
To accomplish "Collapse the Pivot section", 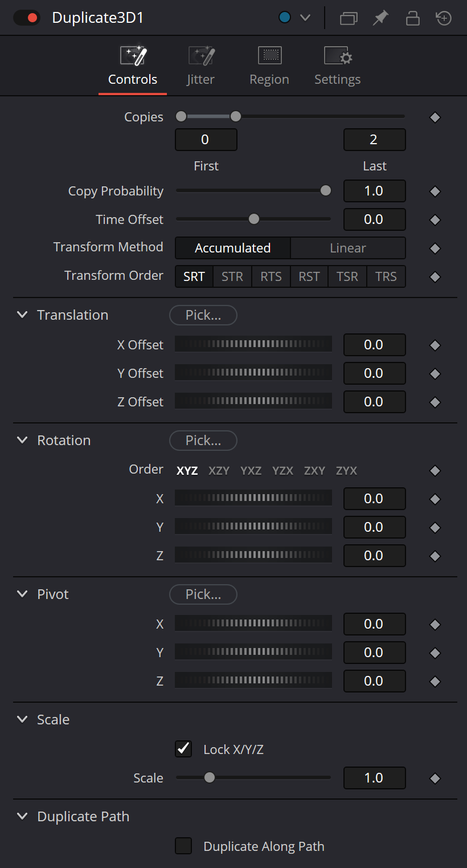I will click(x=22, y=594).
